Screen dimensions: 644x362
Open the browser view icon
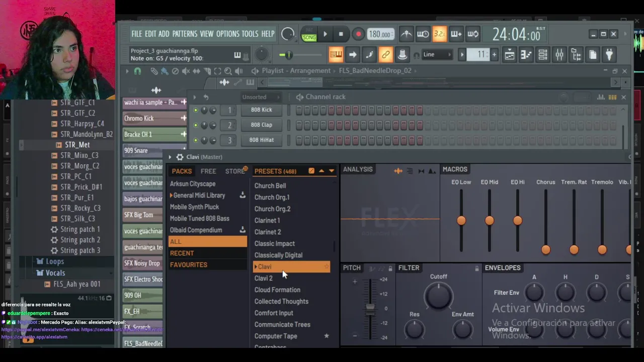[576, 54]
